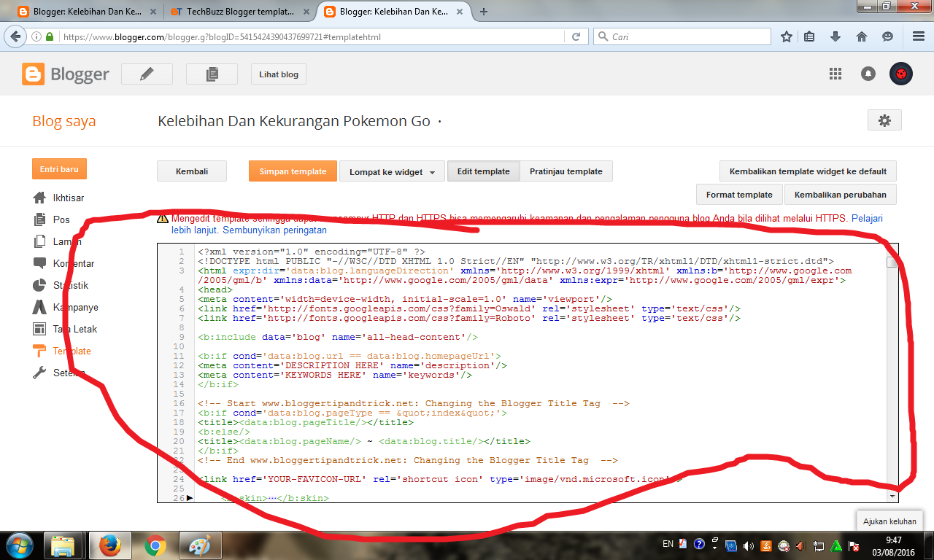The height and width of the screenshot is (560, 934).
Task: Click the taskbar clock showing 9:47
Action: tap(893, 540)
